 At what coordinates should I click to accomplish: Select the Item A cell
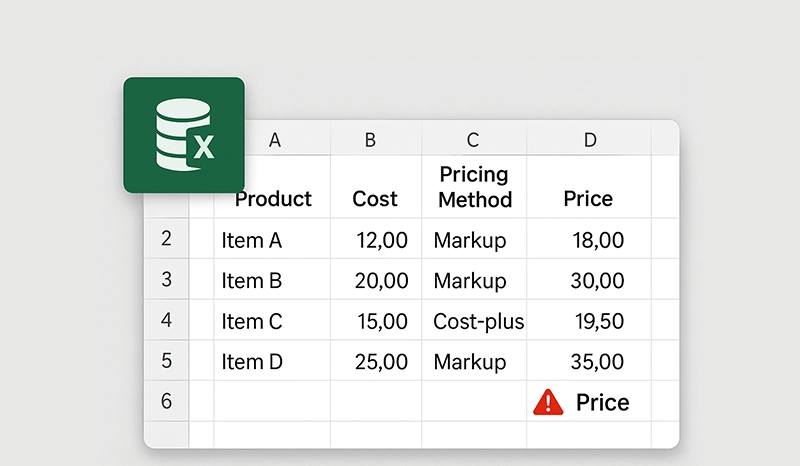pyautogui.click(x=272, y=238)
